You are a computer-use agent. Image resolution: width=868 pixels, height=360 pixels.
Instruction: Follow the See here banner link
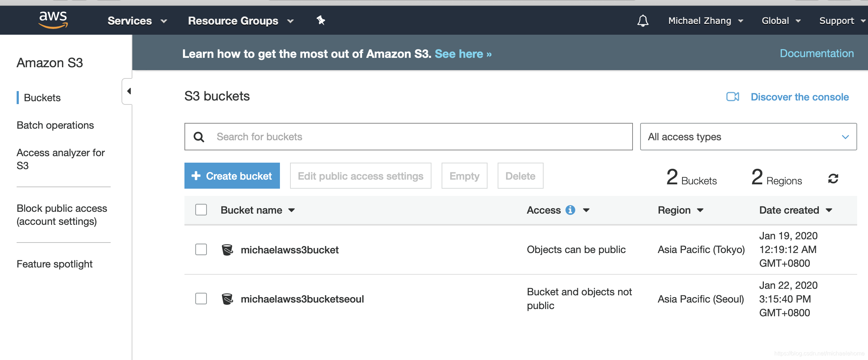(463, 54)
